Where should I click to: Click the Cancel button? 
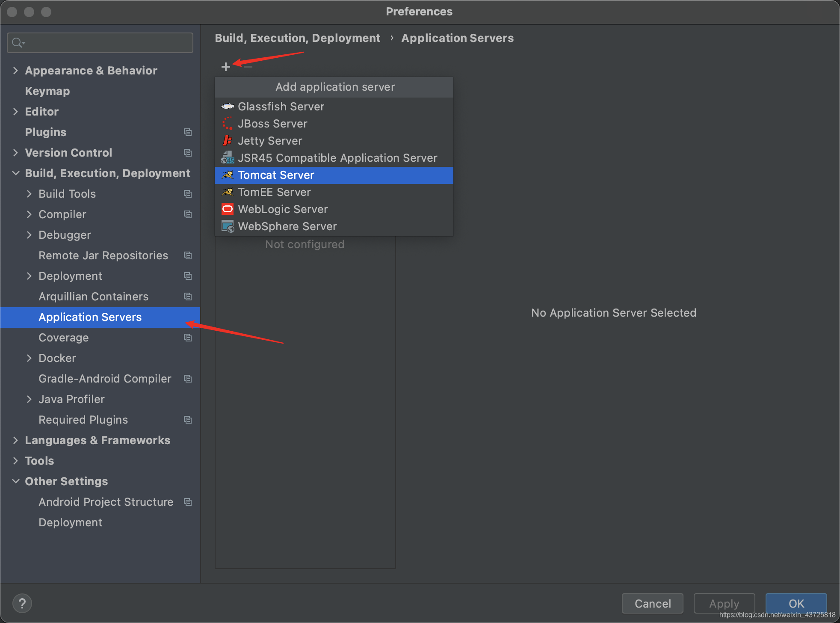[653, 603]
